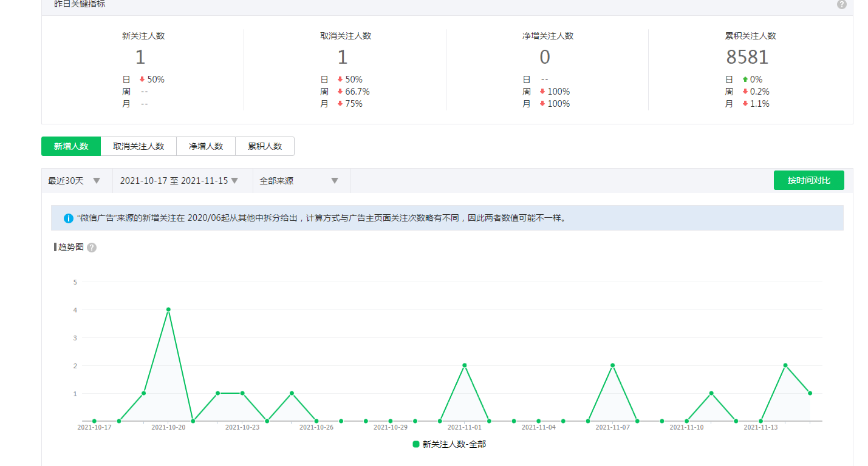The image size is (868, 466).
Task: Click chart peak data point at 2021-10-20
Action: coord(168,309)
